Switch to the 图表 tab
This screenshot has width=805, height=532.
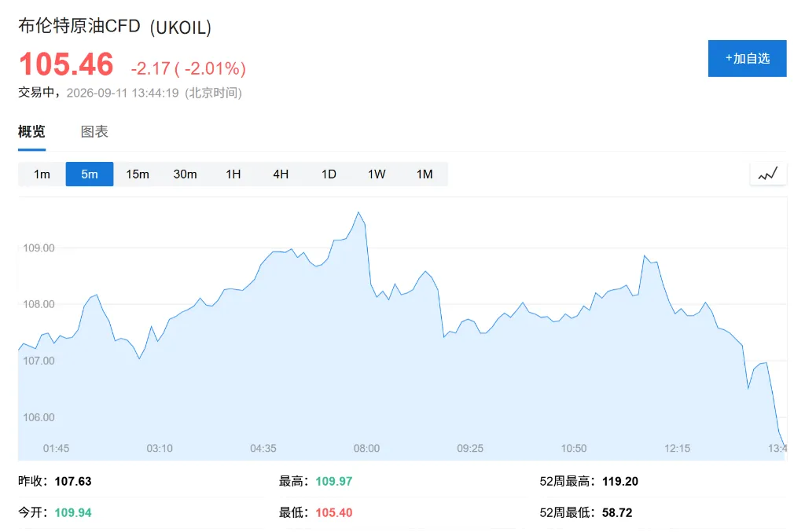pyautogui.click(x=94, y=132)
